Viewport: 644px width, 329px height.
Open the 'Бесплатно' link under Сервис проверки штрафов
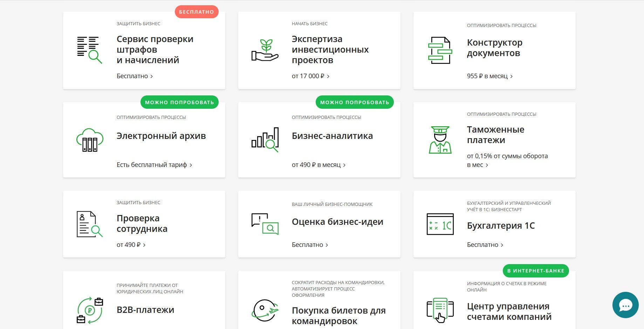[x=135, y=76]
